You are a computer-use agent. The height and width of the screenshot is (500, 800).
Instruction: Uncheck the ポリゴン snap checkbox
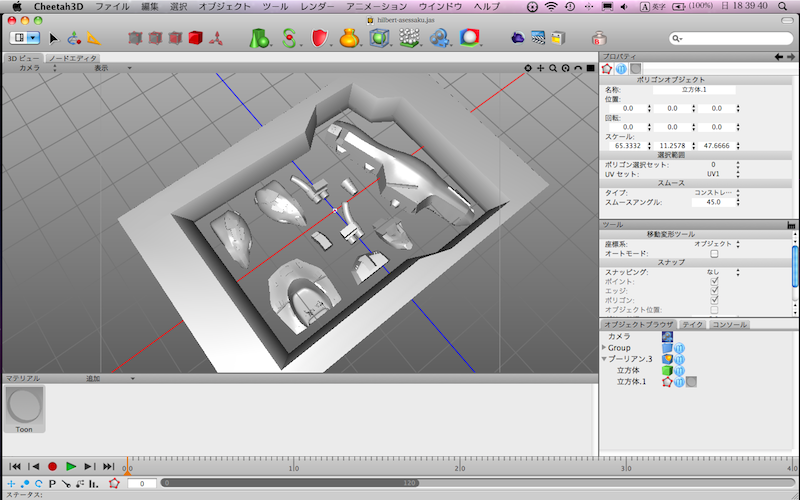tap(714, 300)
